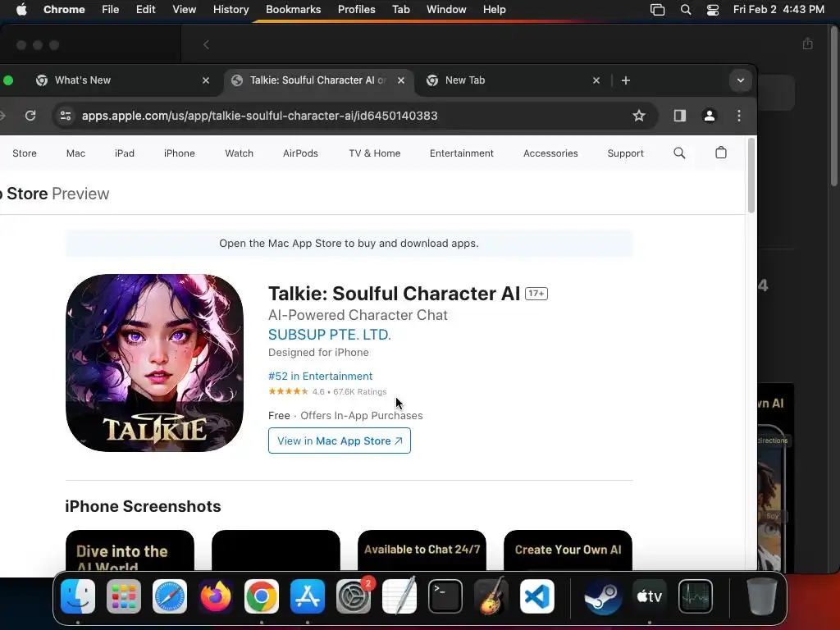840x630 pixels.
Task: Open Entertainment in Apple navigation
Action: click(x=461, y=153)
